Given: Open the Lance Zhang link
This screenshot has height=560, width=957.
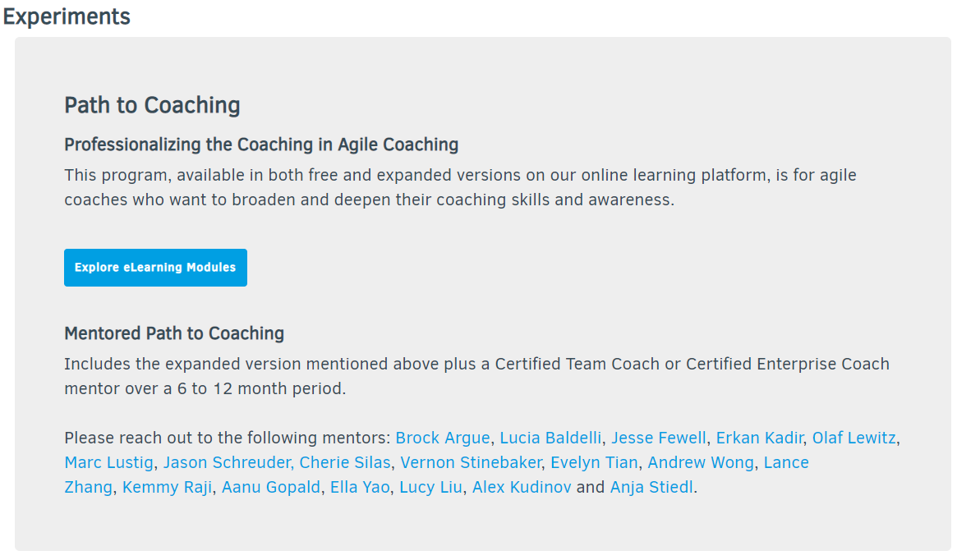Looking at the screenshot, I should [x=785, y=462].
